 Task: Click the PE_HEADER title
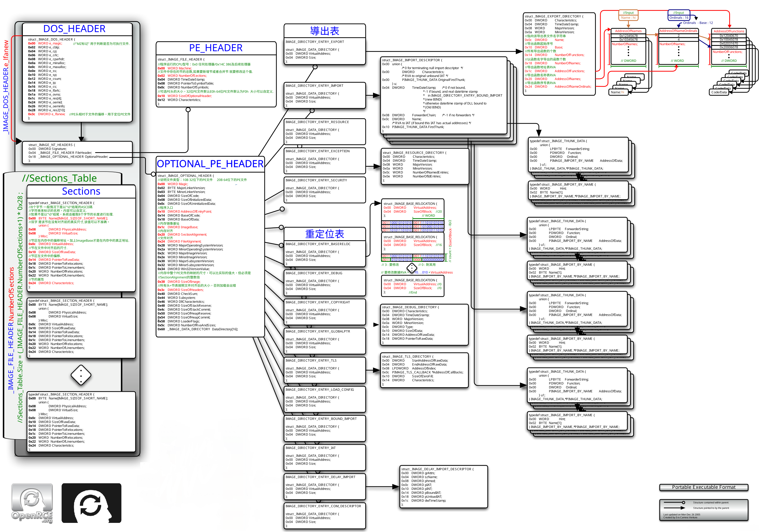216,48
